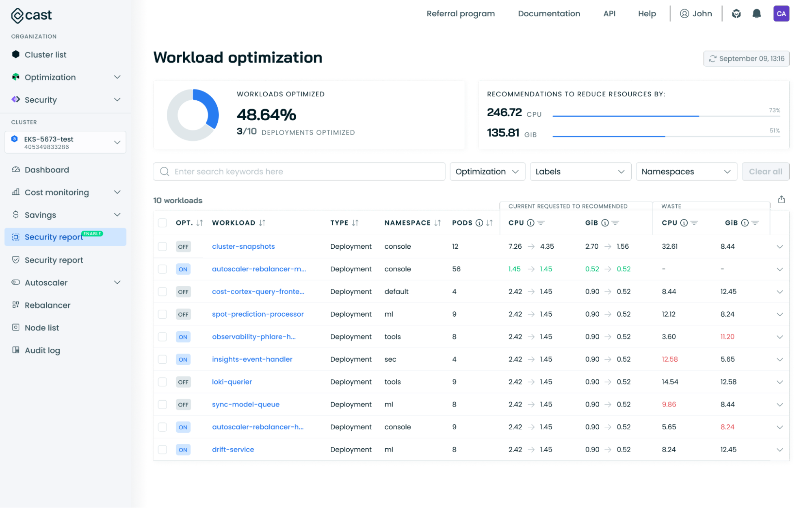
Task: Click the CA avatar icon
Action: [x=781, y=14]
